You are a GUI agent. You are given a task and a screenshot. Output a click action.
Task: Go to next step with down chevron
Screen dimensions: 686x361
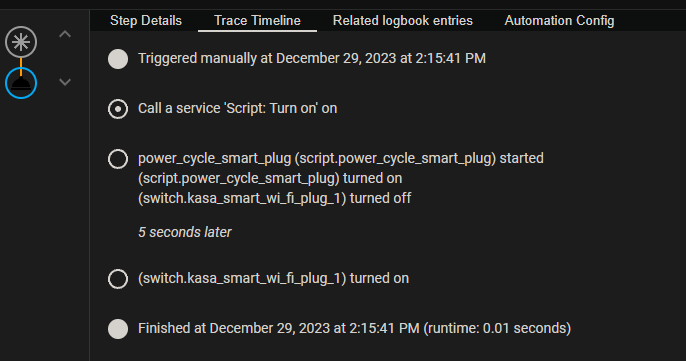pos(65,82)
